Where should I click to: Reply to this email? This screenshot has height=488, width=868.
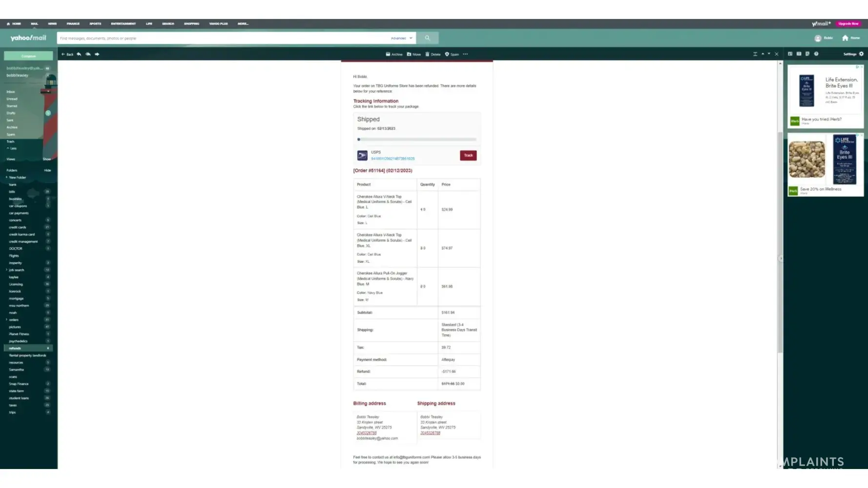pyautogui.click(x=79, y=54)
